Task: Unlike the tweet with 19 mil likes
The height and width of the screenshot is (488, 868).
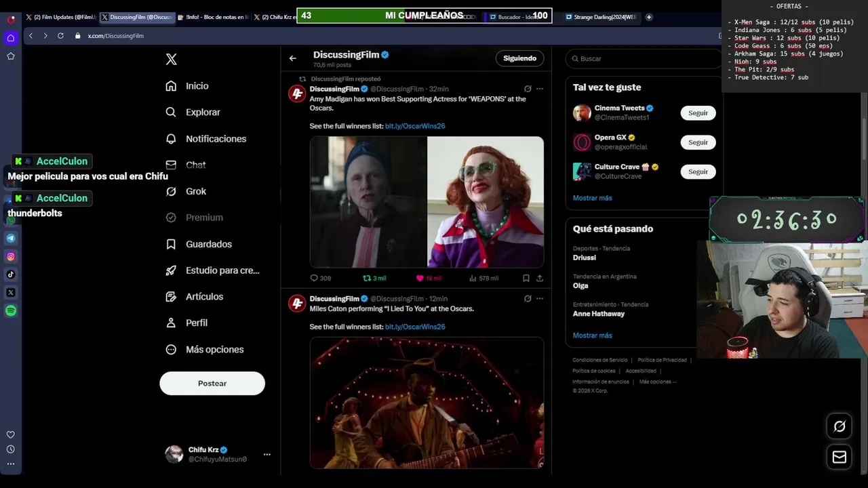Action: click(429, 278)
